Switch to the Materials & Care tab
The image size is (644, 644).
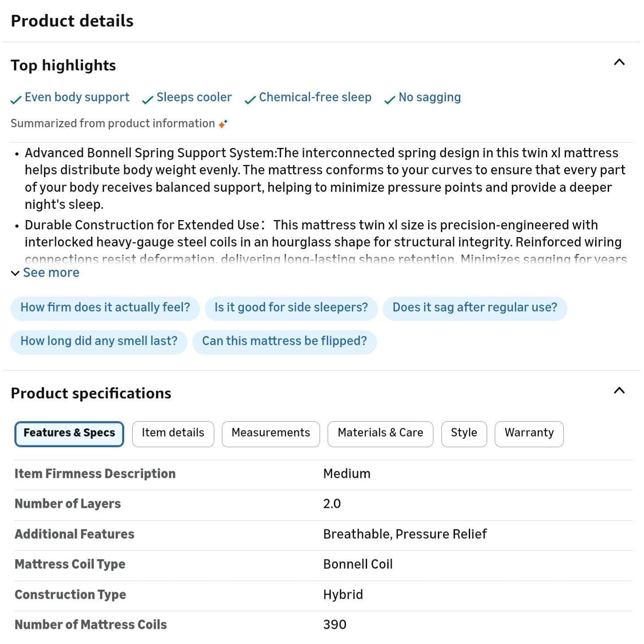(x=380, y=433)
